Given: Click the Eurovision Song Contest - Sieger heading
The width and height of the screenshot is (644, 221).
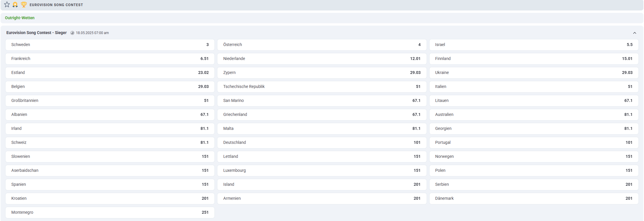Looking at the screenshot, I should click(37, 33).
